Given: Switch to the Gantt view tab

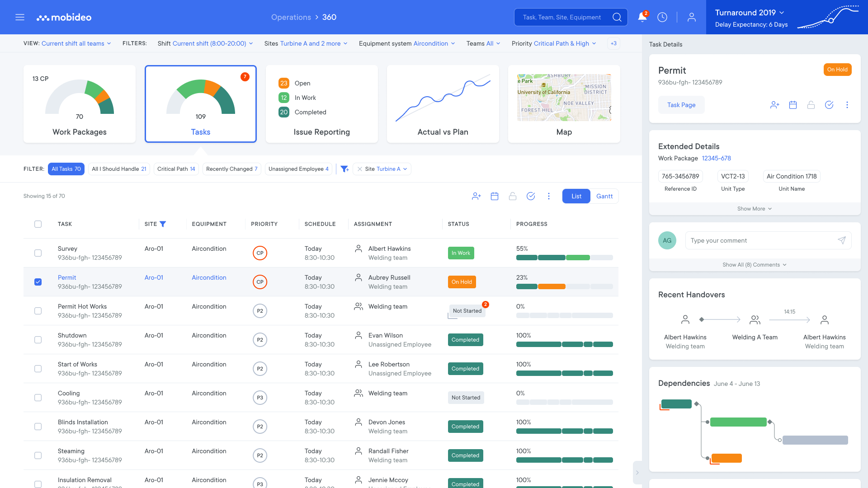Looking at the screenshot, I should pos(604,196).
